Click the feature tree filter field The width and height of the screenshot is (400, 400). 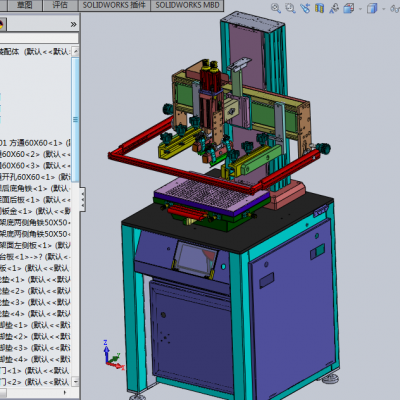39,38
